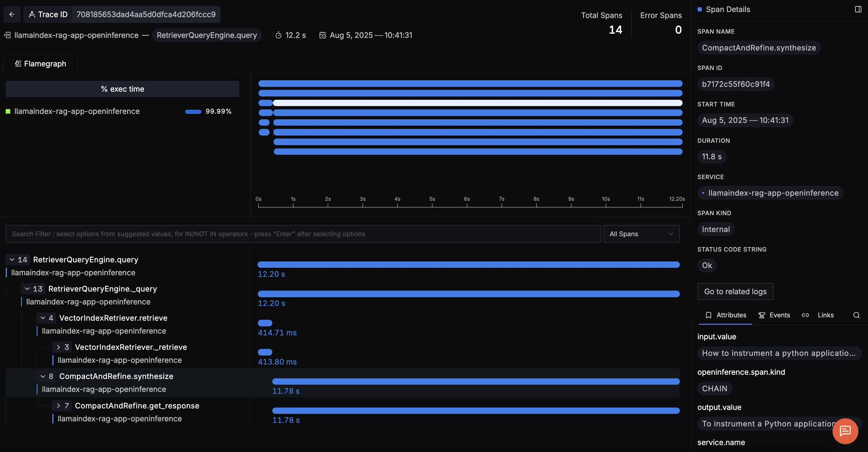Click the 12.20 s RetrieverQueryEngine.query bar
This screenshot has width=868, height=452.
pos(469,264)
